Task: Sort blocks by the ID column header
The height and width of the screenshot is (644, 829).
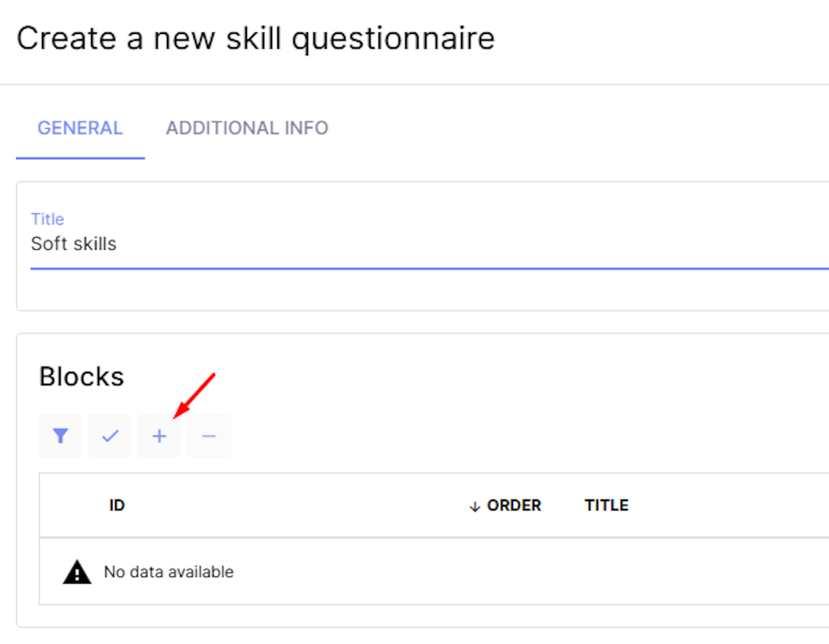Action: [x=117, y=506]
